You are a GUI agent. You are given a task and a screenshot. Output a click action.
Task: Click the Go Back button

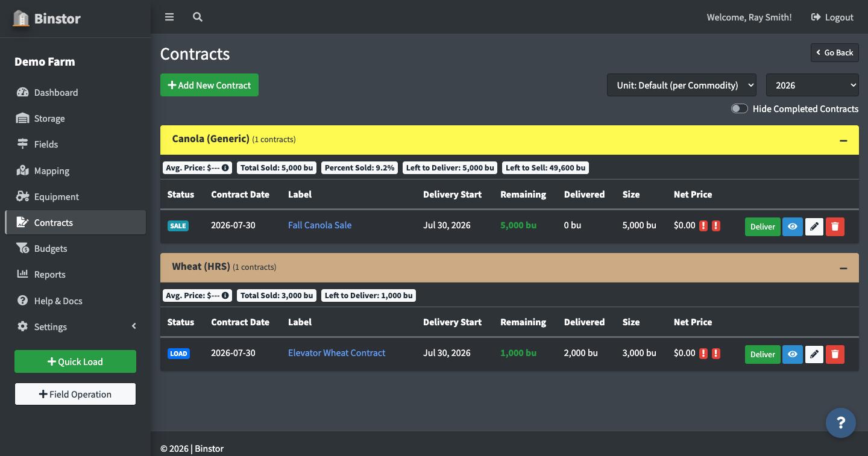tap(835, 52)
